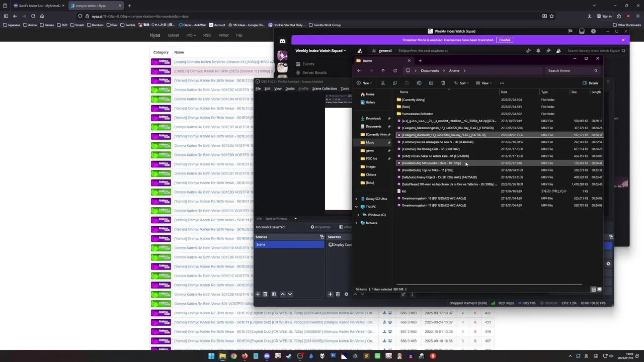Refresh the Anime folder in Explorer
644x362 pixels.
(395, 71)
